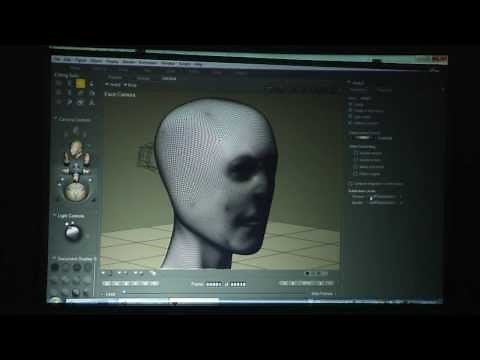Choose fourth display style sphere in top row
Screen dimensions: 480x360
87,267
